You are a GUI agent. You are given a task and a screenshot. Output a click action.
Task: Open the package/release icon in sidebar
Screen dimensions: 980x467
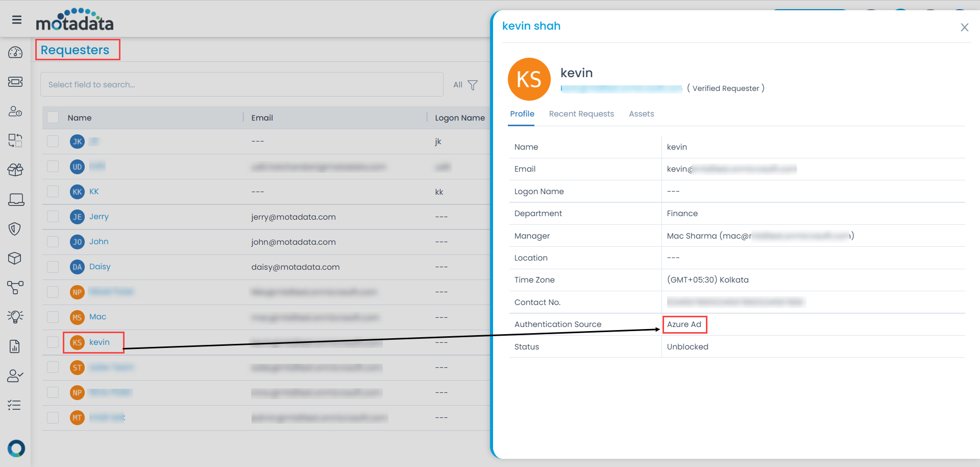point(15,169)
